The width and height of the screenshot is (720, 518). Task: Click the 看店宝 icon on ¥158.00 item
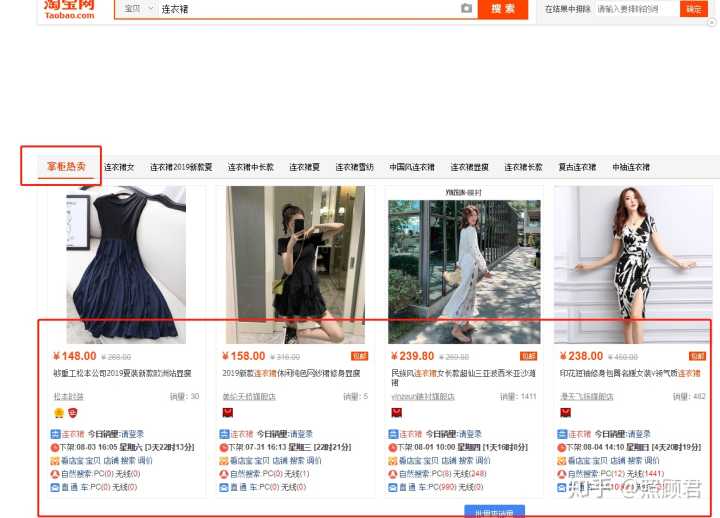(225, 461)
